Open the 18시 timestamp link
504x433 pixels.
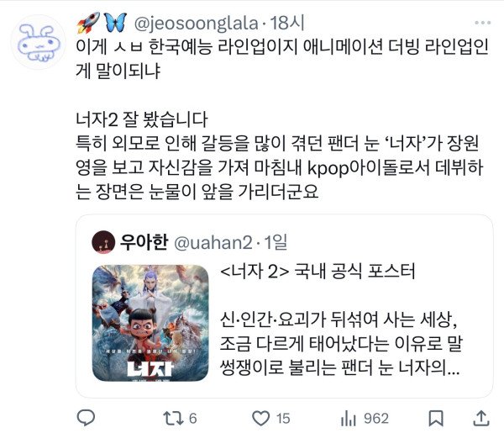(286, 23)
